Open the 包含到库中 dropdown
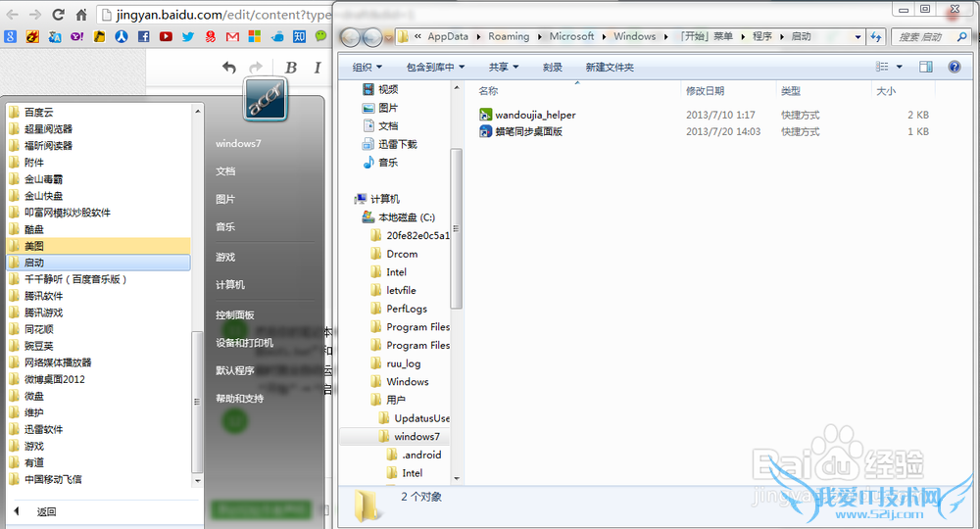The width and height of the screenshot is (980, 529). (436, 67)
